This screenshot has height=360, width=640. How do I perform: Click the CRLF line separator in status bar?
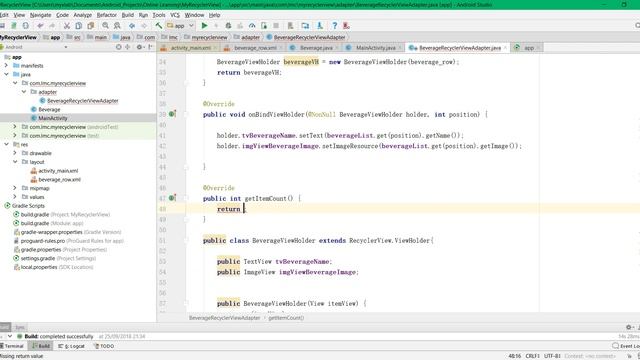coord(532,356)
